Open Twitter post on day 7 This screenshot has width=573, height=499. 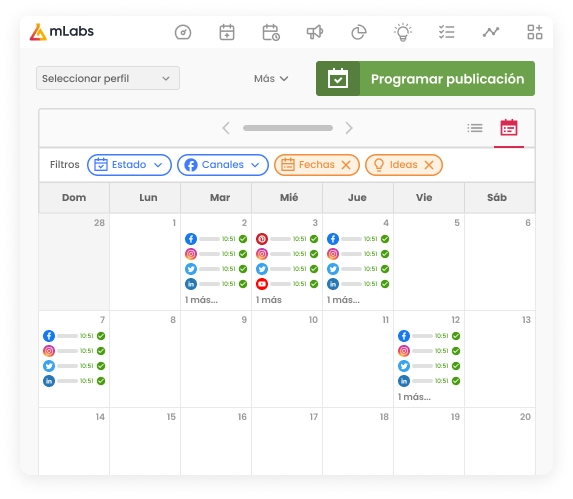74,366
